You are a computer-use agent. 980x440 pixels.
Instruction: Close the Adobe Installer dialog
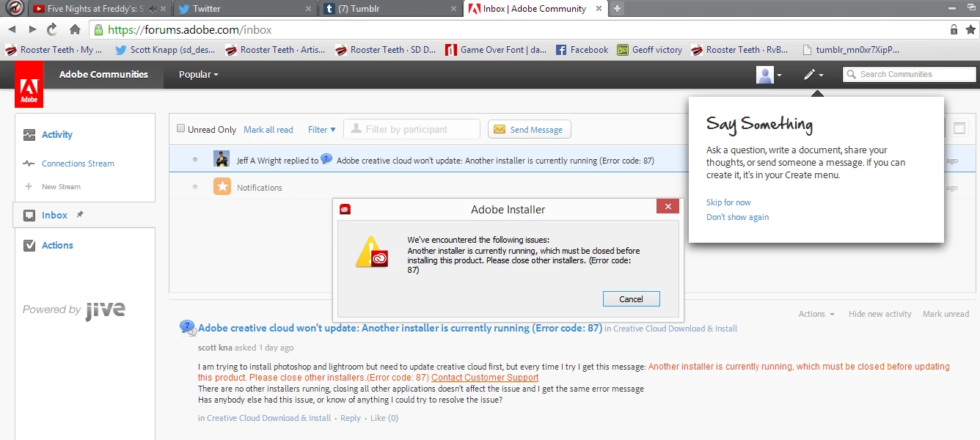click(x=668, y=207)
